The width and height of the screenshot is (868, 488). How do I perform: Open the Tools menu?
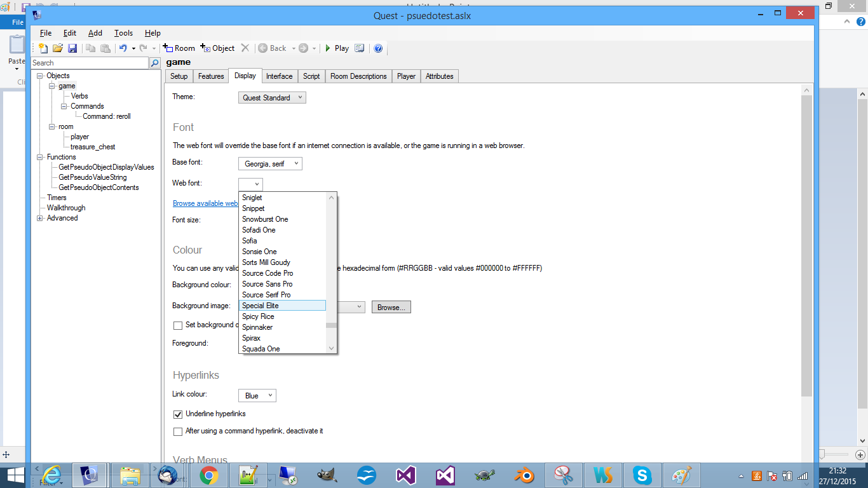pos(123,33)
